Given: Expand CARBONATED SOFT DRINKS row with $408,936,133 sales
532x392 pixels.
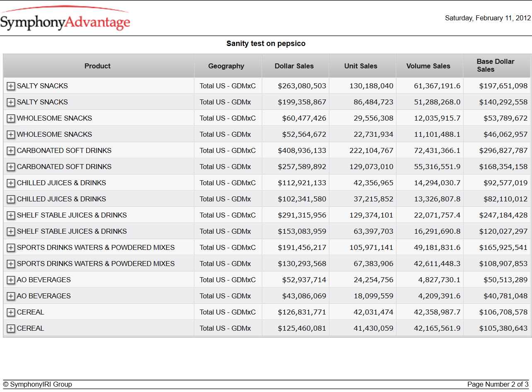Looking at the screenshot, I should tap(11, 151).
